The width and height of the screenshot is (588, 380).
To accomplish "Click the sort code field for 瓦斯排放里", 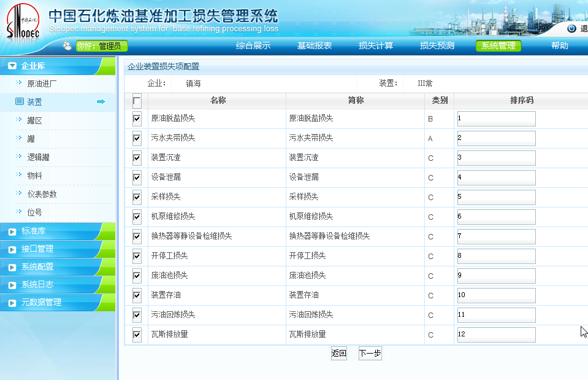I will click(x=497, y=334).
